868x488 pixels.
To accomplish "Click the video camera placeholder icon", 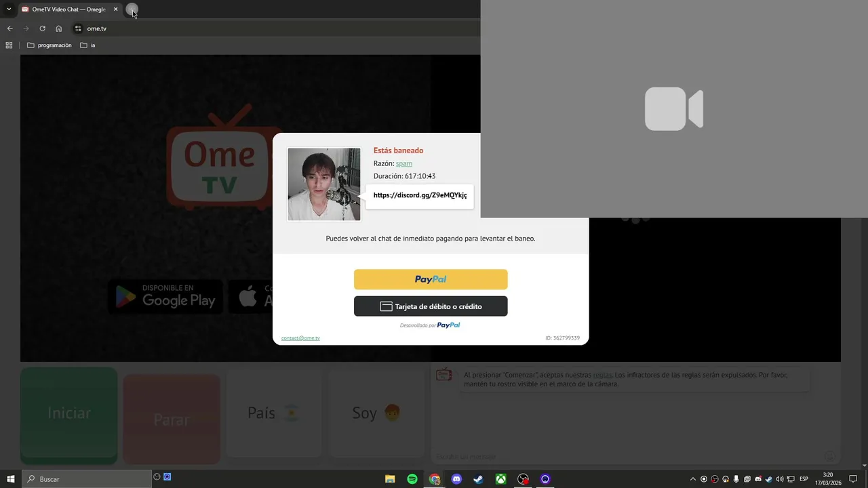I will point(674,108).
